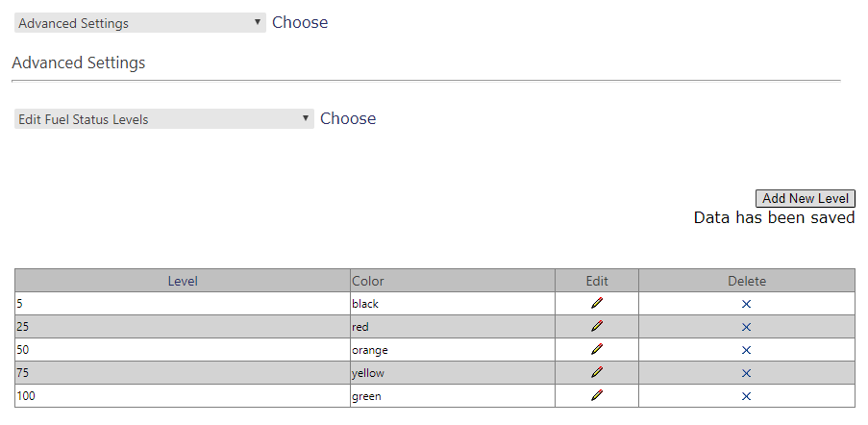Delete the black level 5 row

tap(746, 304)
